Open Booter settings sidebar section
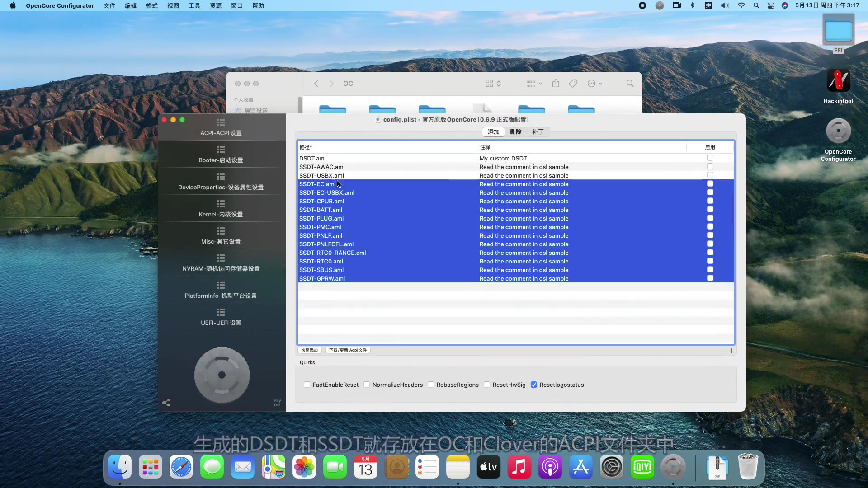Viewport: 868px width, 488px height. [x=221, y=155]
